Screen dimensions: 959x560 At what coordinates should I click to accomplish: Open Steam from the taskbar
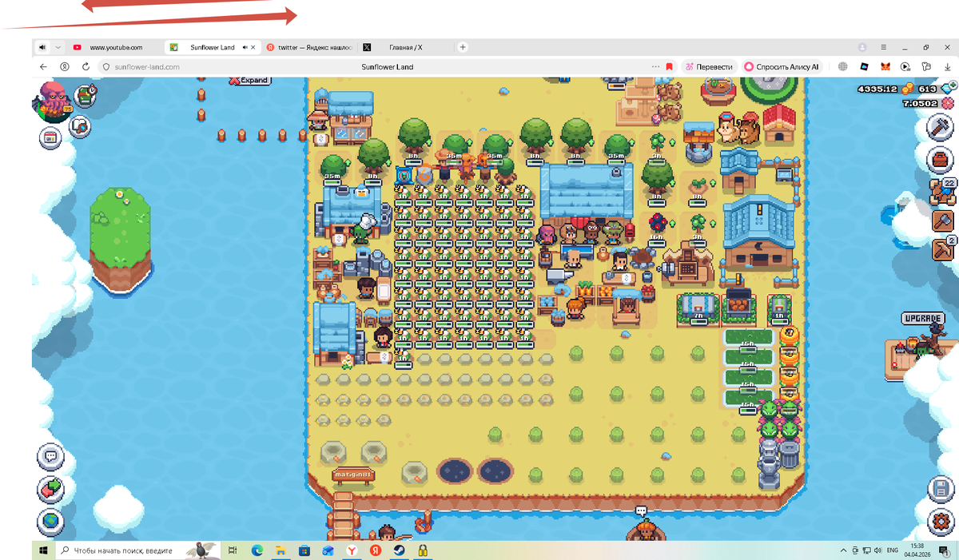point(398,550)
